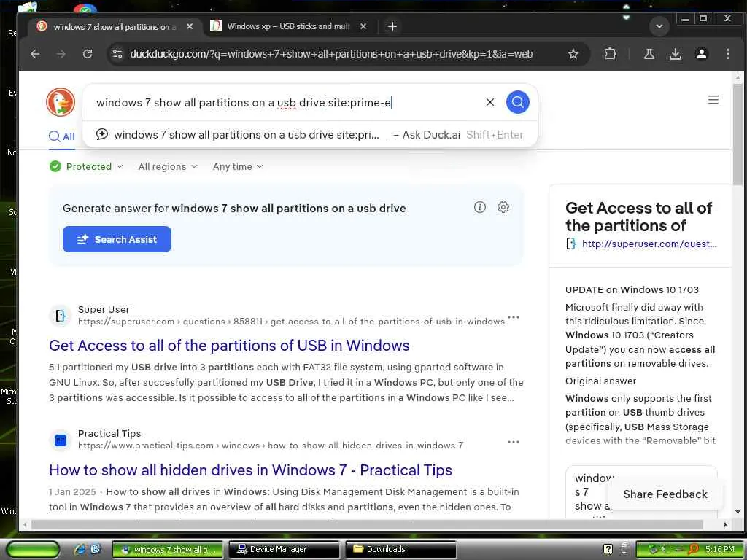Open the All regions dropdown

tap(167, 167)
